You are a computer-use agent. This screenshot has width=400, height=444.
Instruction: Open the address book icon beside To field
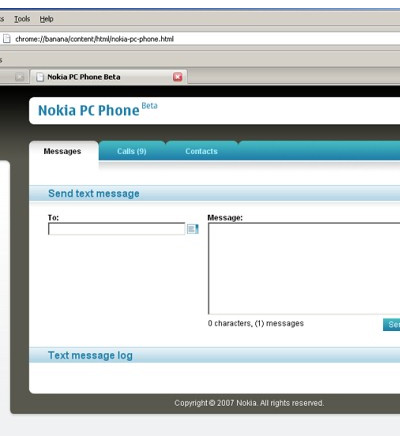(x=193, y=229)
